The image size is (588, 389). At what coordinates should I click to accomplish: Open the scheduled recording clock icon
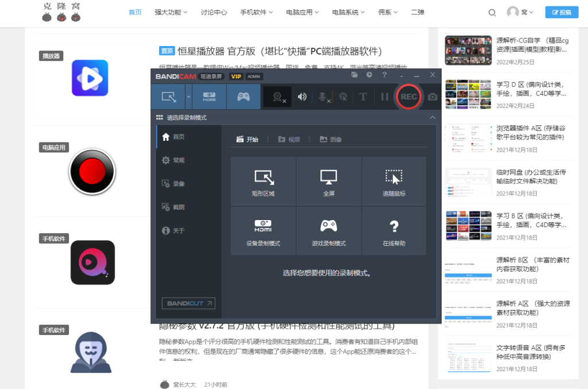click(369, 75)
